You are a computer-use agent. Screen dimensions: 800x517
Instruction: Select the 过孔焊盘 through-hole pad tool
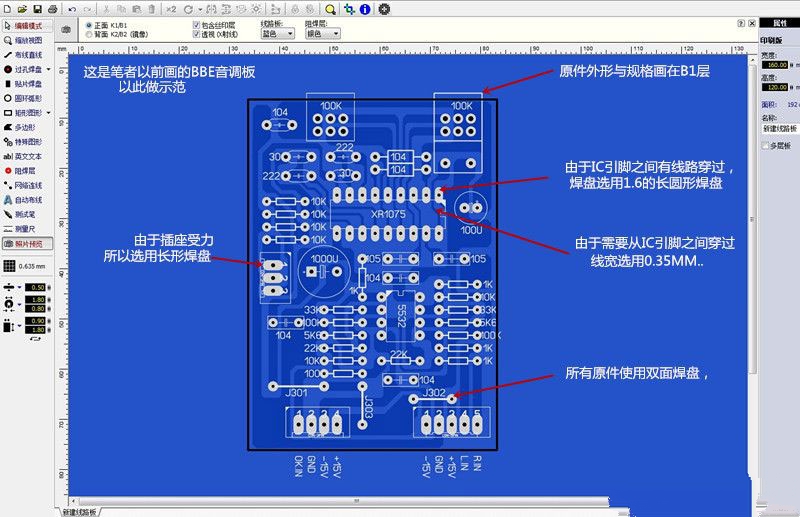[23, 69]
